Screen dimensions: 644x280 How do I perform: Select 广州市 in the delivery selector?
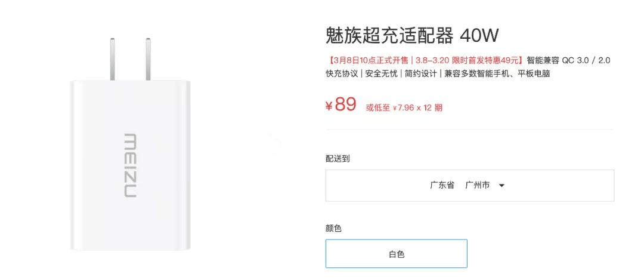[477, 186]
